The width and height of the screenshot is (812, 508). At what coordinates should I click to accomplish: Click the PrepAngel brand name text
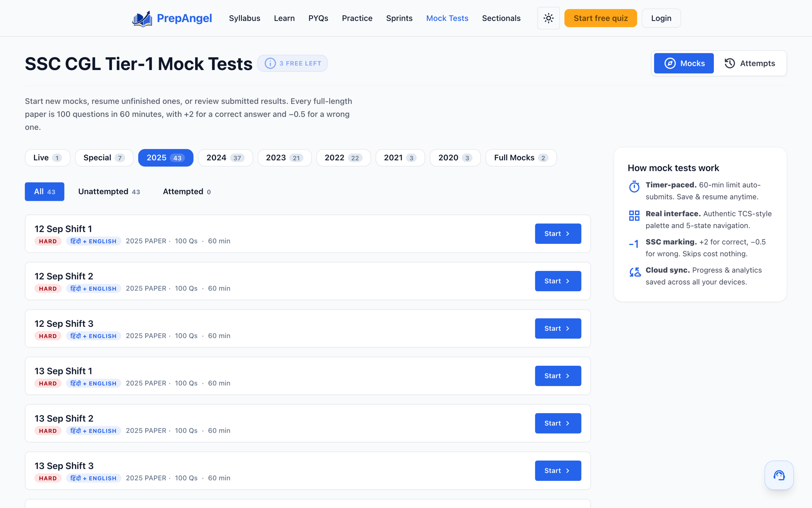coord(184,18)
